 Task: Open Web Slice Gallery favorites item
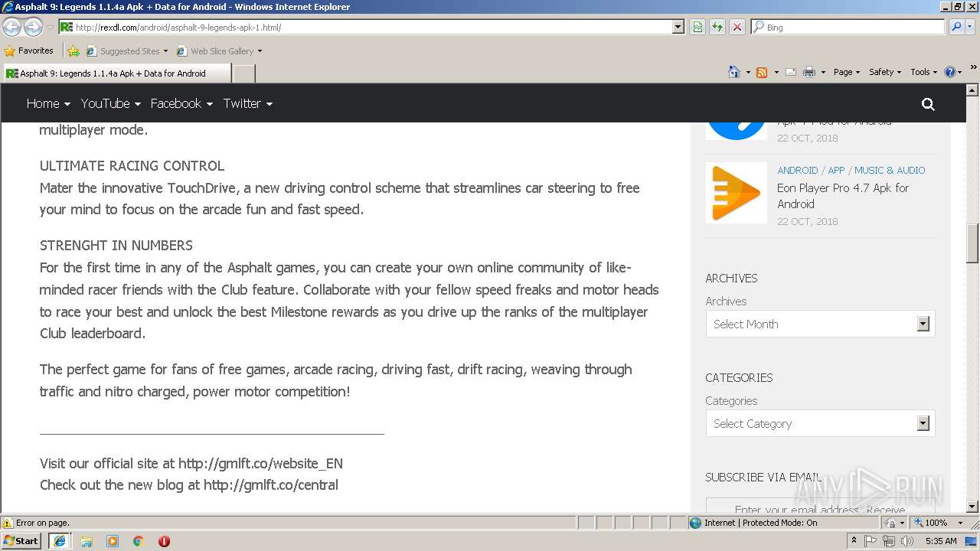pos(219,51)
